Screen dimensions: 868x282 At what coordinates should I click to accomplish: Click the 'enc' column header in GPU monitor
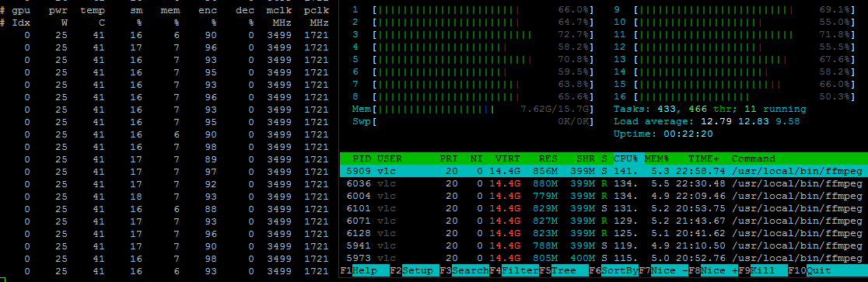[x=208, y=11]
